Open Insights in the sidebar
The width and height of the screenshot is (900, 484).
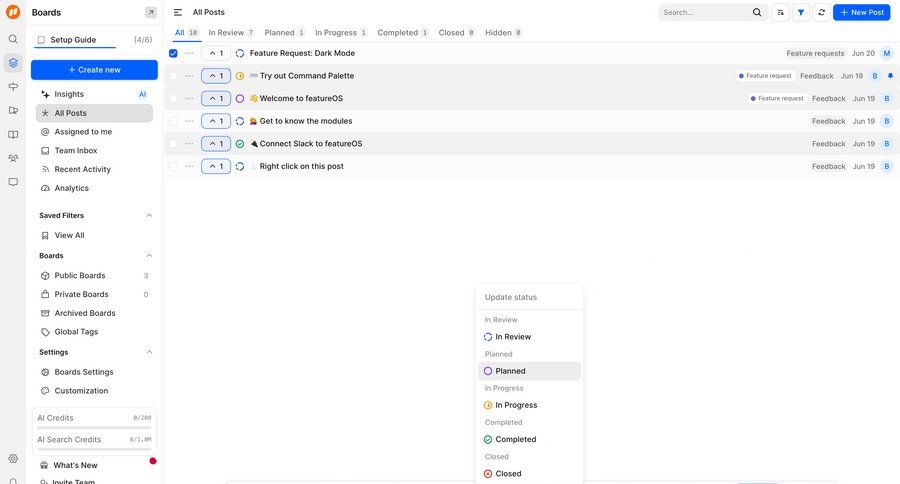click(x=94, y=94)
